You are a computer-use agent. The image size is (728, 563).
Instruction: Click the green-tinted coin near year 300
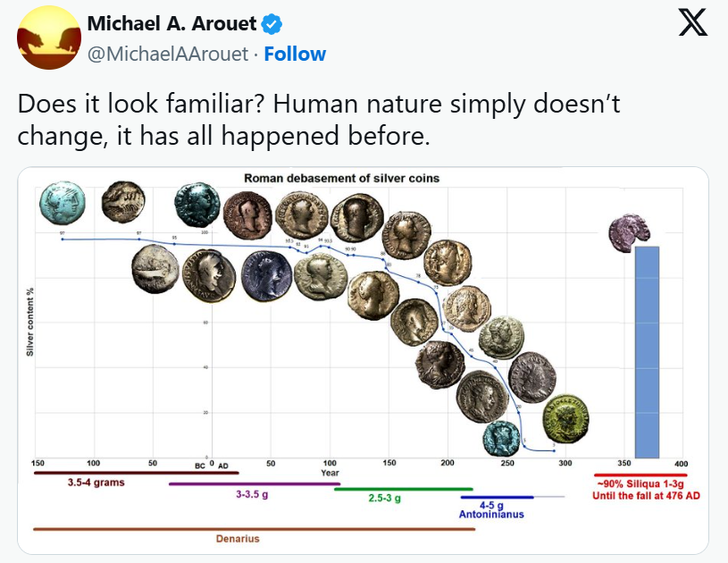point(566,416)
